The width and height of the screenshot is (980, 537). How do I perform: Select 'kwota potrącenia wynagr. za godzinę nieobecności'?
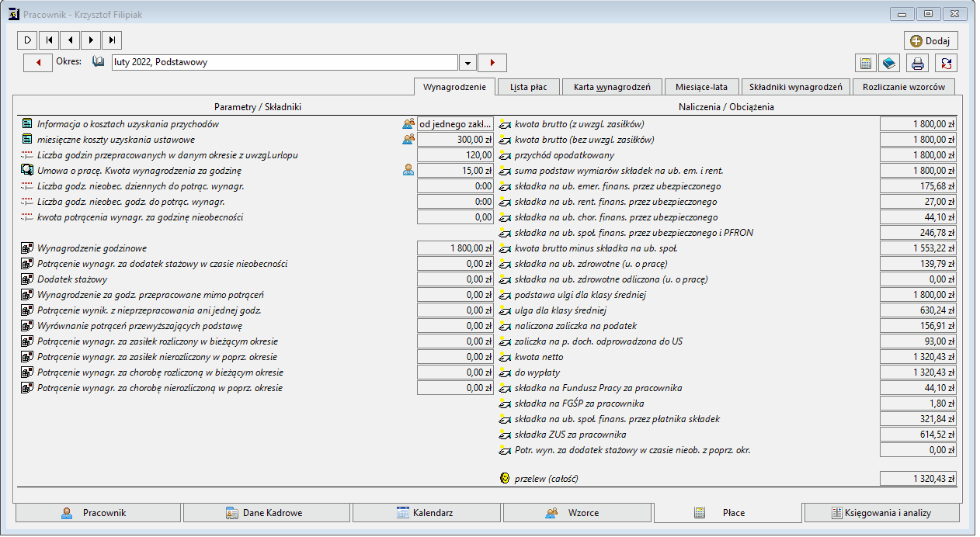(140, 217)
